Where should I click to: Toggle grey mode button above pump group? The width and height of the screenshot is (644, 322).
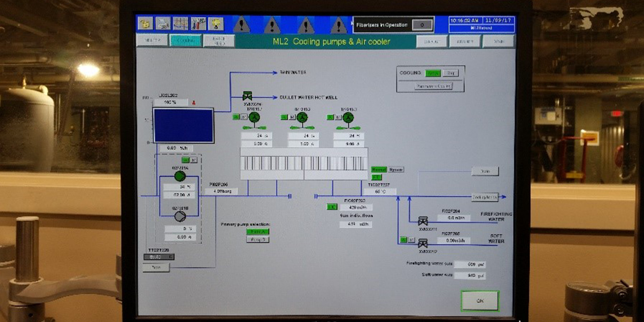pos(193,160)
